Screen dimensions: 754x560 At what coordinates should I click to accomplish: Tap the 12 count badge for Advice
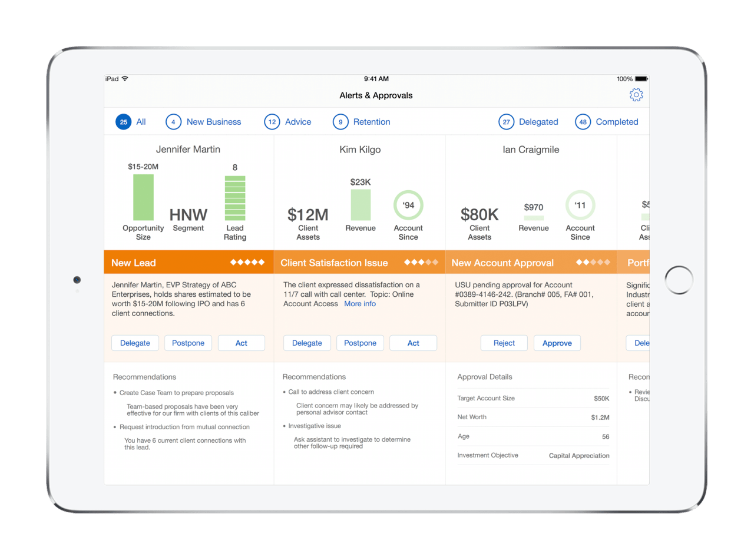pyautogui.click(x=272, y=122)
